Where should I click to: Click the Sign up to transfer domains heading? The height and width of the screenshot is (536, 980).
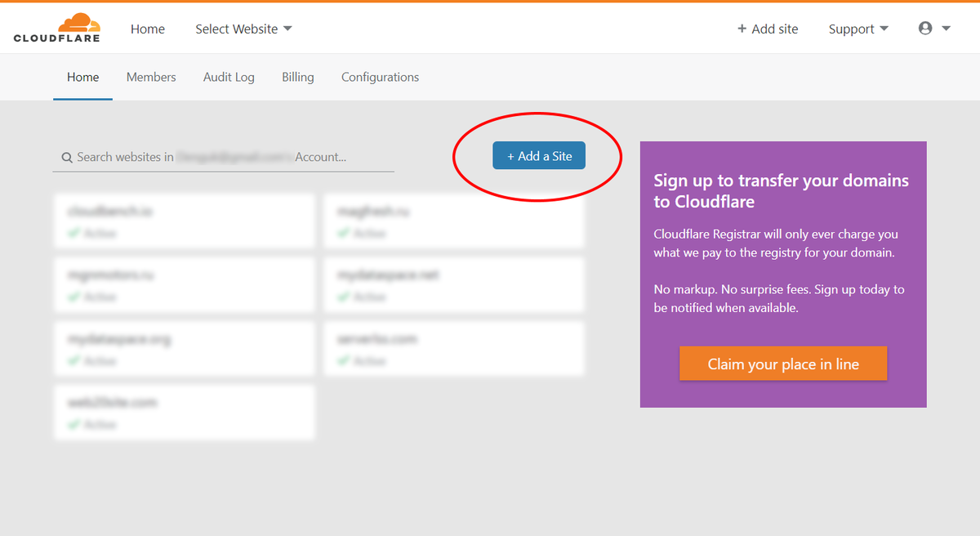click(x=782, y=190)
